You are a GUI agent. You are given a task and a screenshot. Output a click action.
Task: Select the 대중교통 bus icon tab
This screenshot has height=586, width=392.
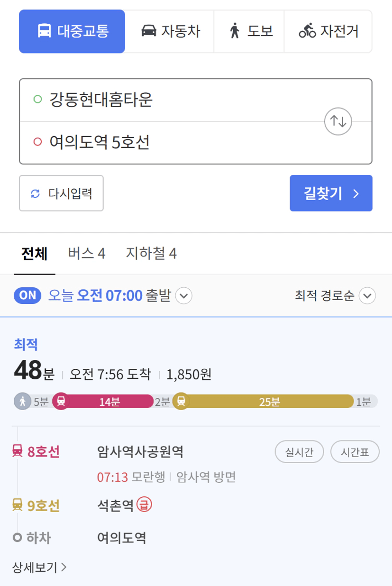click(x=72, y=31)
